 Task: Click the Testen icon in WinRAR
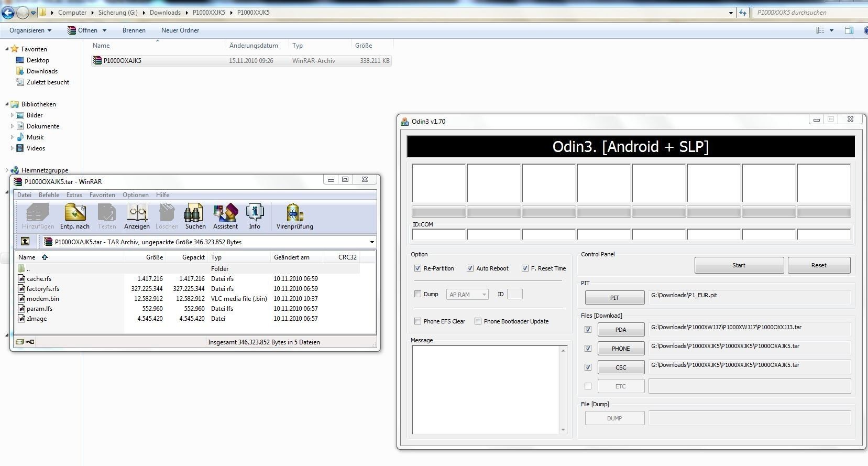pyautogui.click(x=107, y=216)
